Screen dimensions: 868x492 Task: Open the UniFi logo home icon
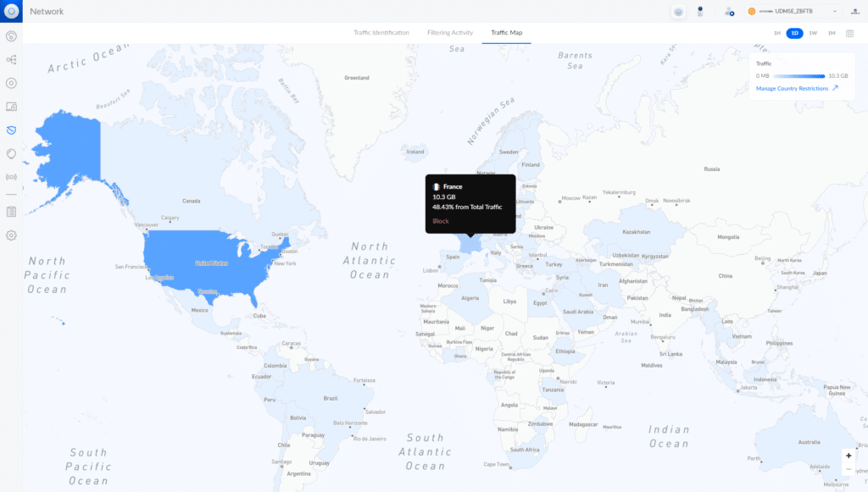[x=11, y=11]
